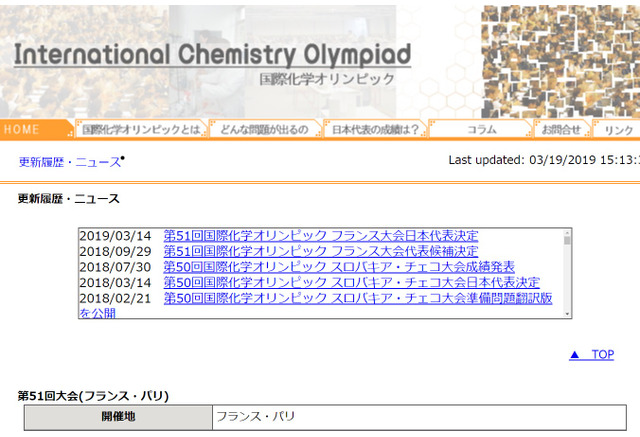Click the フランス・パリ table cell

pyautogui.click(x=419, y=417)
